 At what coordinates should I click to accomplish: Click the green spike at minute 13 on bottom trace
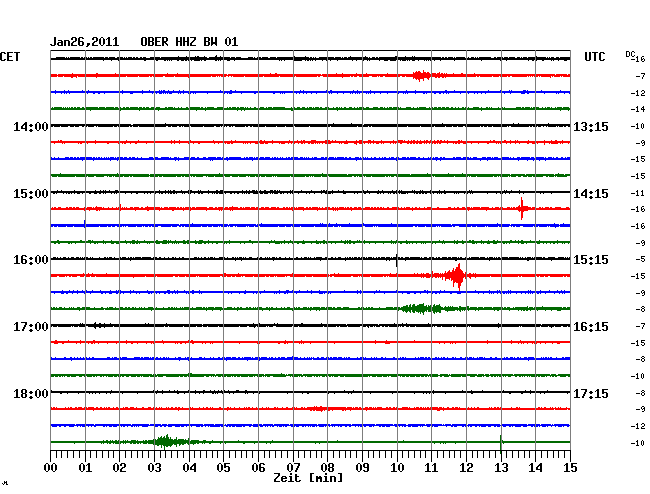coord(501,444)
